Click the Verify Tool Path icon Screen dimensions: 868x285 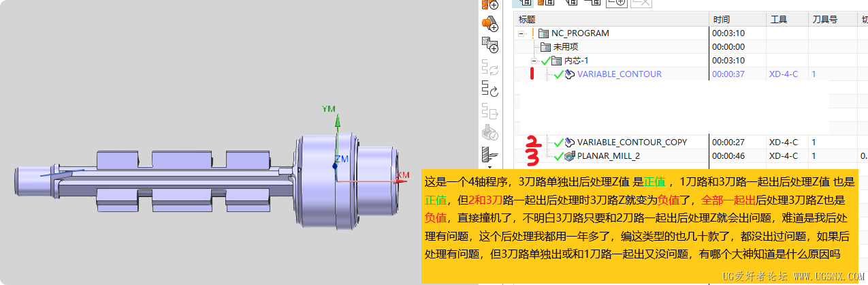tap(490, 133)
